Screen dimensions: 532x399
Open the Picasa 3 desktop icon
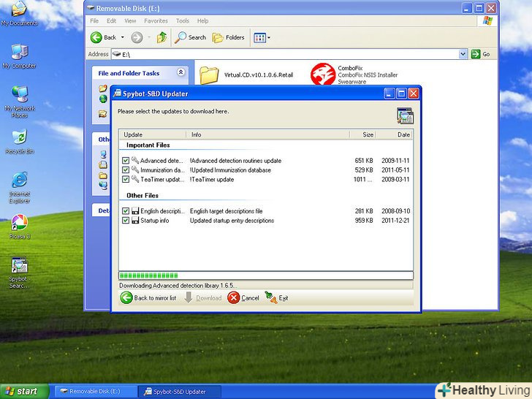(19, 223)
